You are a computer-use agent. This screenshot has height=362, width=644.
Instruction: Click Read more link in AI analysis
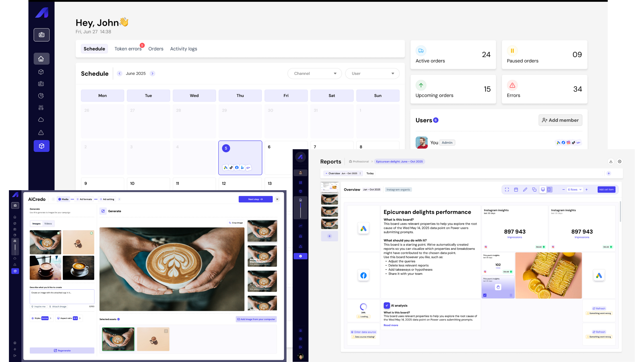click(x=391, y=325)
